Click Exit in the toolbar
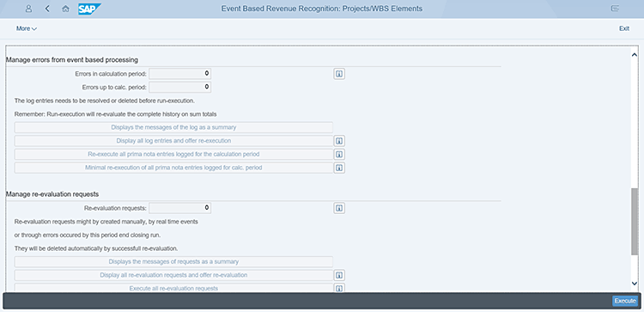The width and height of the screenshot is (644, 312). [x=624, y=28]
